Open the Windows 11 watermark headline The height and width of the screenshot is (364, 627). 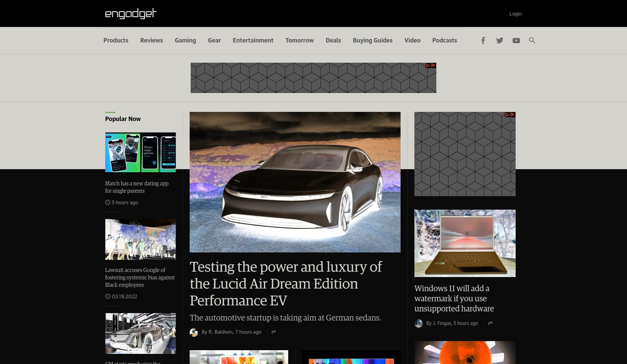pos(454,299)
